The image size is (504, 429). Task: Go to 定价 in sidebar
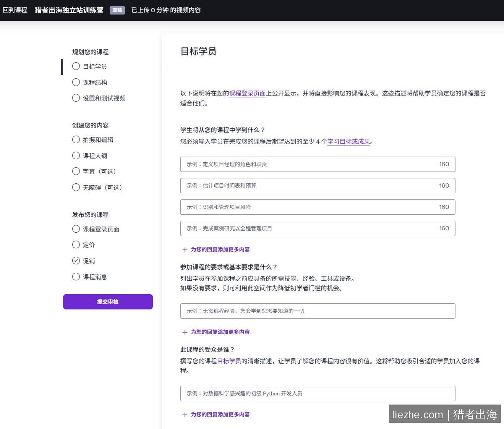[x=89, y=245]
